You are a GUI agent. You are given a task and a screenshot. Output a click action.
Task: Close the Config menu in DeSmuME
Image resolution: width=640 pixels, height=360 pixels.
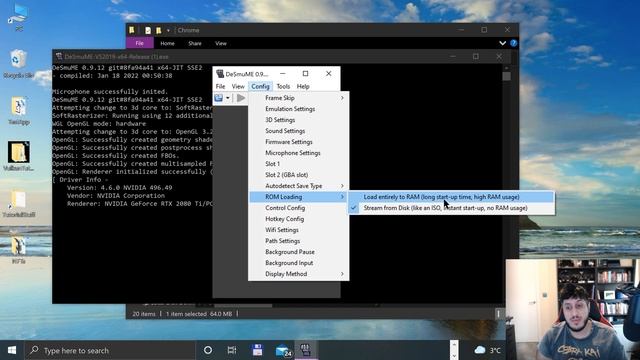tap(260, 87)
